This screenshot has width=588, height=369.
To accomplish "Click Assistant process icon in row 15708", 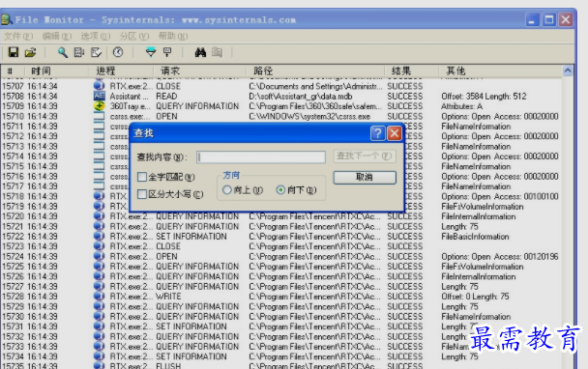I will point(99,97).
